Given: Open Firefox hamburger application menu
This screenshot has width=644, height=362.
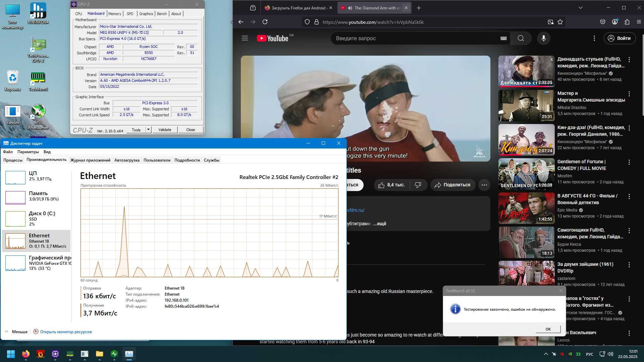Looking at the screenshot, I should tap(639, 22).
